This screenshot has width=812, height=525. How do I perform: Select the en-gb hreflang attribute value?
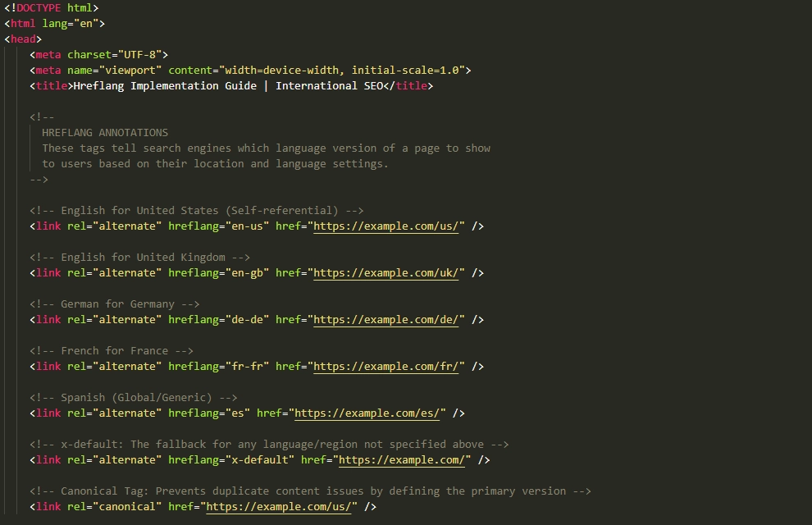click(x=246, y=272)
